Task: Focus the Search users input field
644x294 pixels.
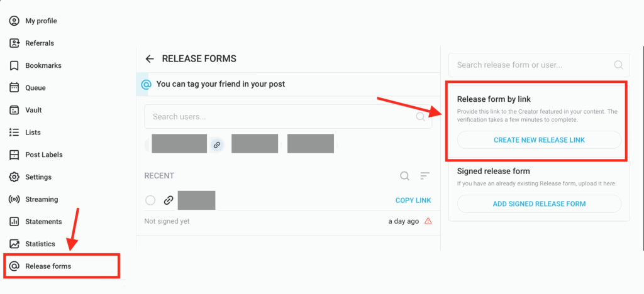Action: click(x=288, y=116)
